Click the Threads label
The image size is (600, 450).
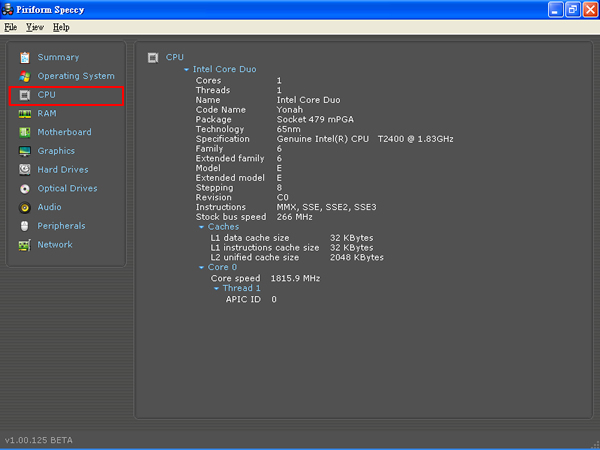213,90
